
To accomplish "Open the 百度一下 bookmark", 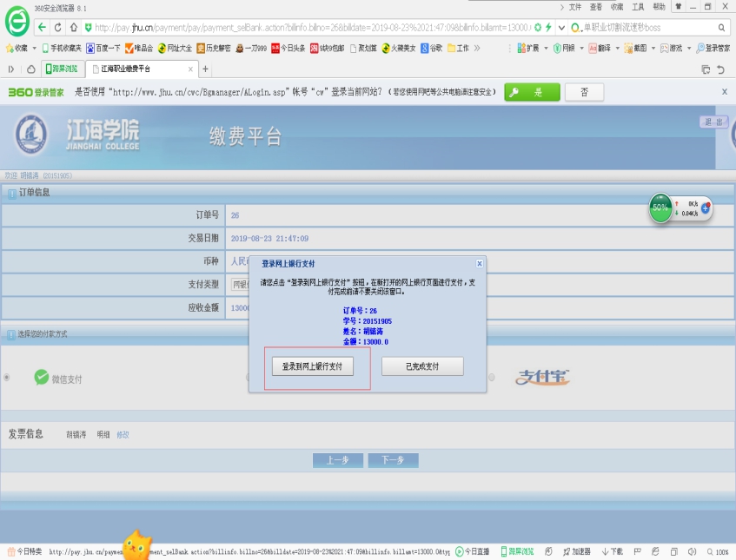I will point(103,48).
